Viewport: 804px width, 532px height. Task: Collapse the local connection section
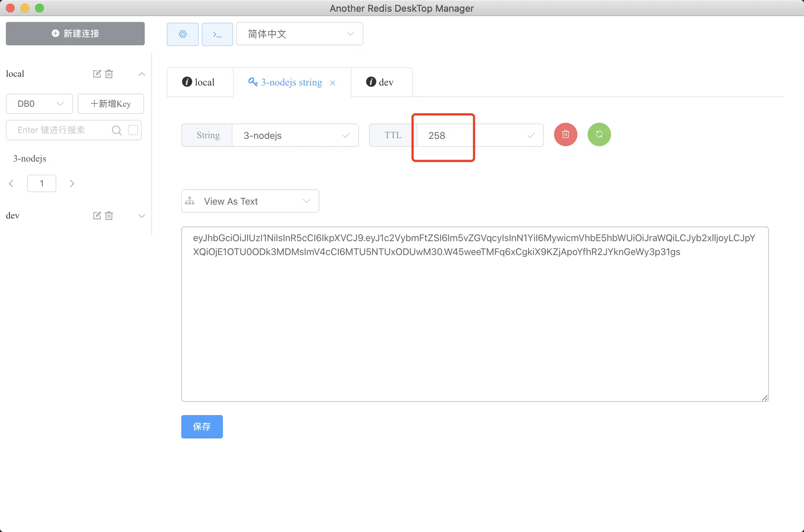[x=142, y=74]
